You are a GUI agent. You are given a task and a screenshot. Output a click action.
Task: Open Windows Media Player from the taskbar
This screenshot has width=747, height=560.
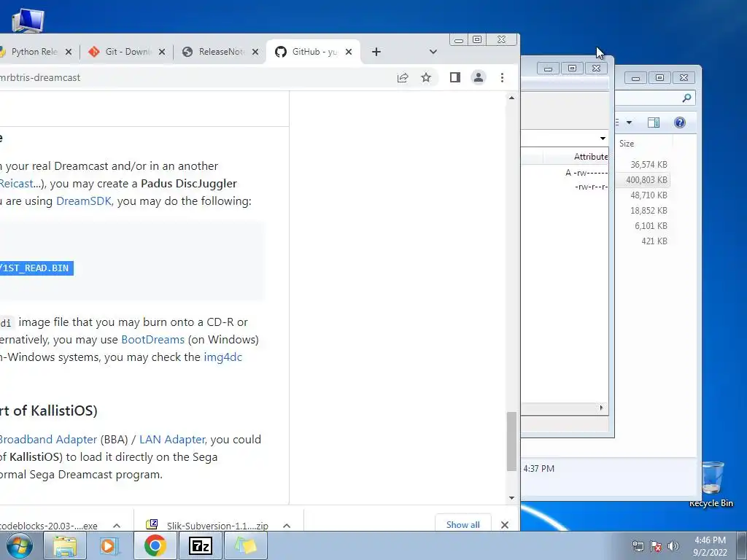coord(109,545)
